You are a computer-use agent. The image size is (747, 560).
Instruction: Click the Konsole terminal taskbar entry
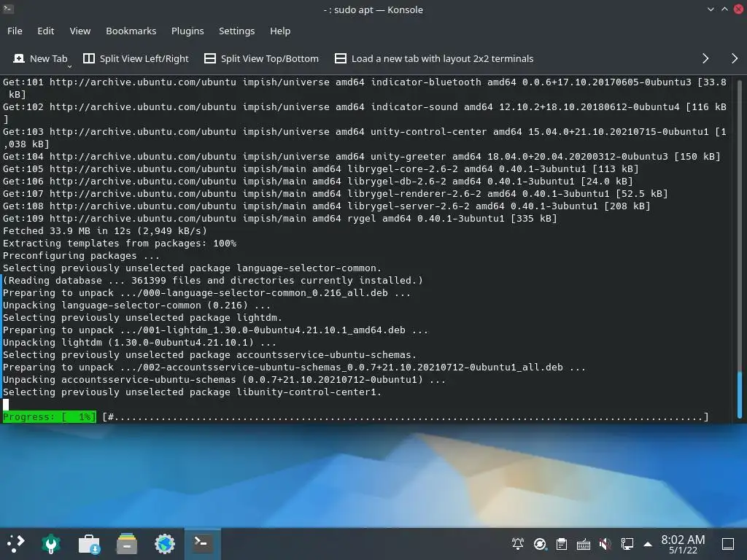tap(203, 543)
